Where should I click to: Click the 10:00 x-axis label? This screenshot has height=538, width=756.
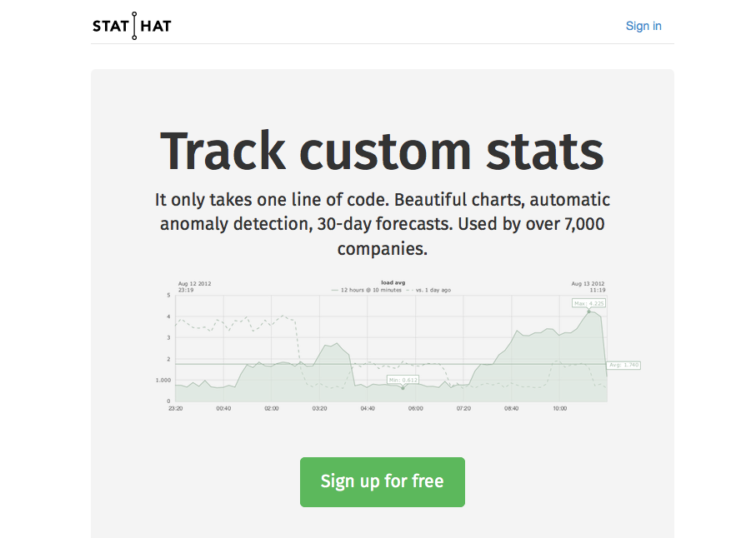[x=560, y=408]
